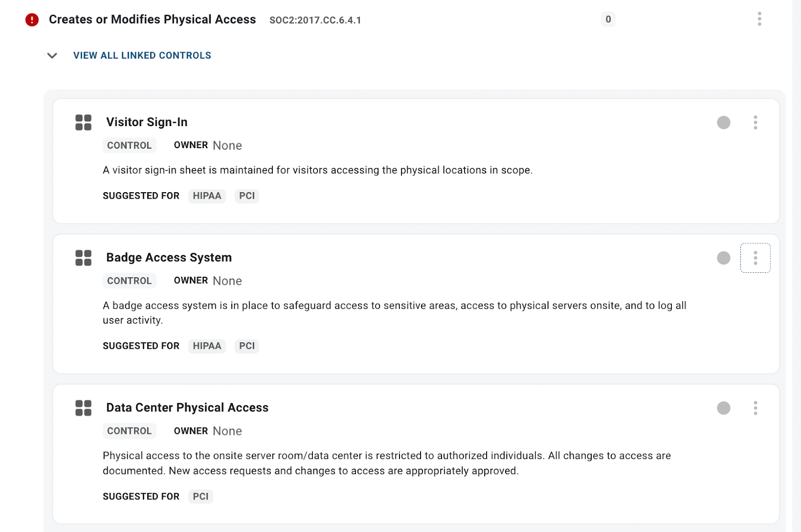Select the PCI tag on Badge Access System
Screen dimensions: 801x532
pyautogui.click(x=247, y=346)
